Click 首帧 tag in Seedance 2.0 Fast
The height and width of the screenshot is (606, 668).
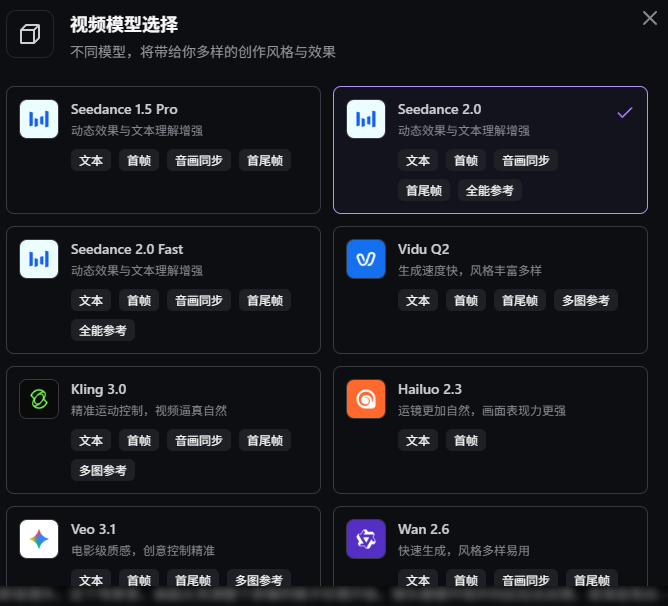[139, 300]
